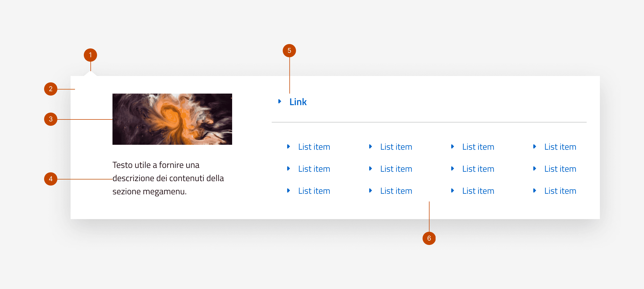Click the arrow icon beside the Link heading

[x=280, y=102]
